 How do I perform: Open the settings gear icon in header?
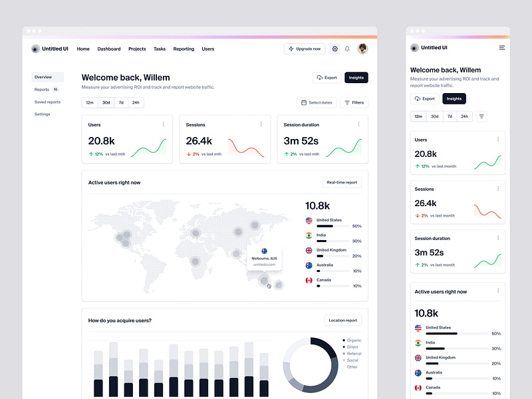click(335, 49)
